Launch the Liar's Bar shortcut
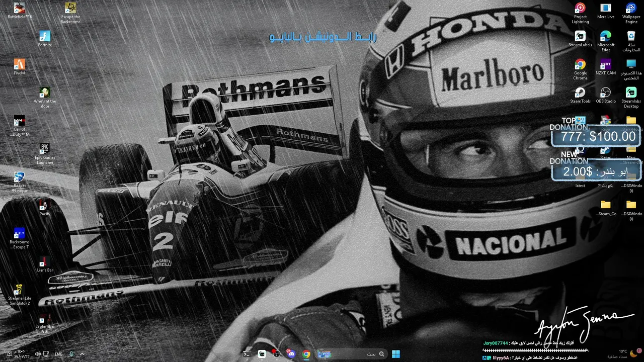644x362 pixels. coord(45,264)
